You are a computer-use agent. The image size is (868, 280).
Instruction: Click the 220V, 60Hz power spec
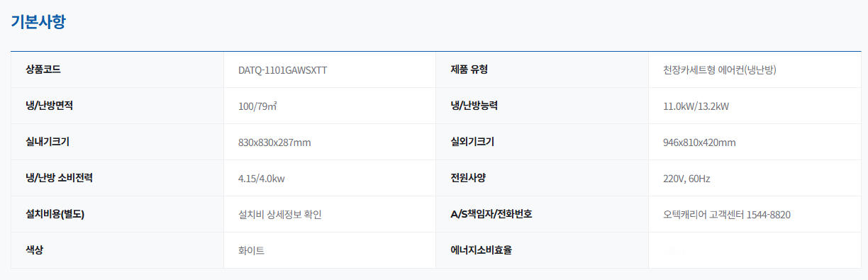(x=686, y=179)
